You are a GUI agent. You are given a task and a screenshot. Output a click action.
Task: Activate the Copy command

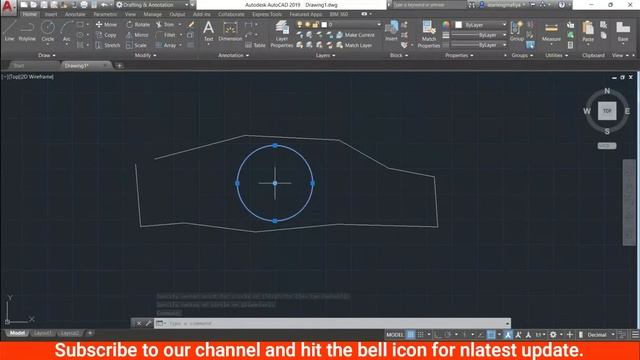[x=106, y=35]
